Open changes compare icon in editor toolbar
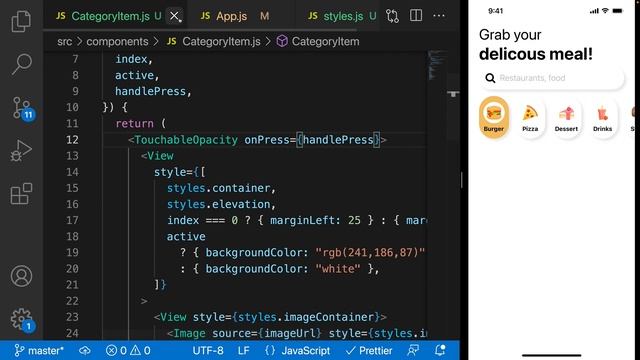The image size is (640, 360). (x=392, y=16)
